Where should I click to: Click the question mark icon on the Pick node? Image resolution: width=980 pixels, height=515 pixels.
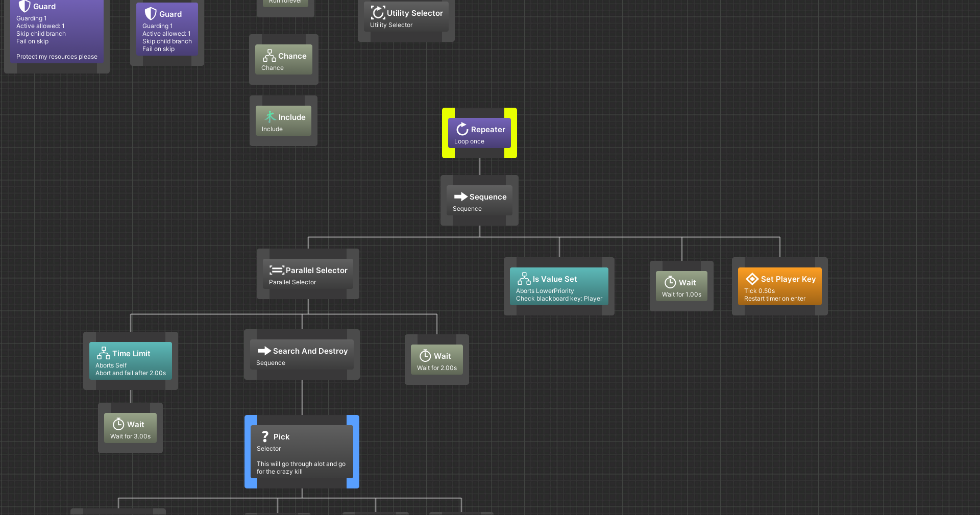pos(265,437)
